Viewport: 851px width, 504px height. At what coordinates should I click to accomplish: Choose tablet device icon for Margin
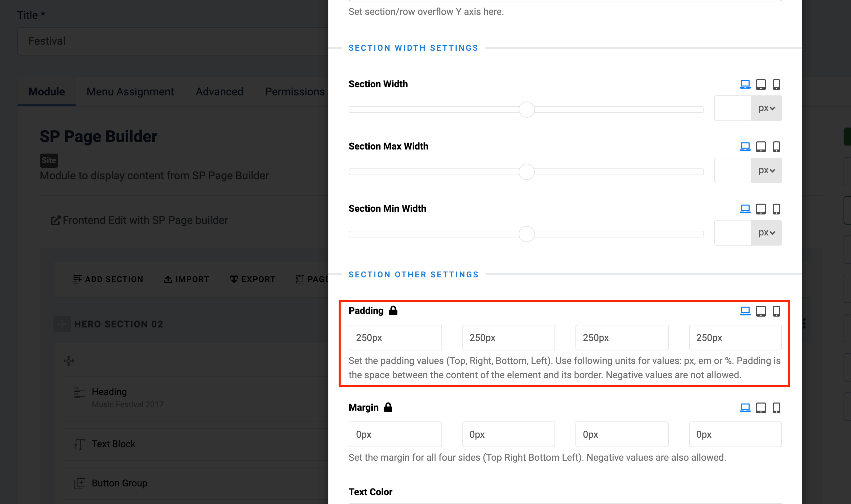pyautogui.click(x=761, y=407)
